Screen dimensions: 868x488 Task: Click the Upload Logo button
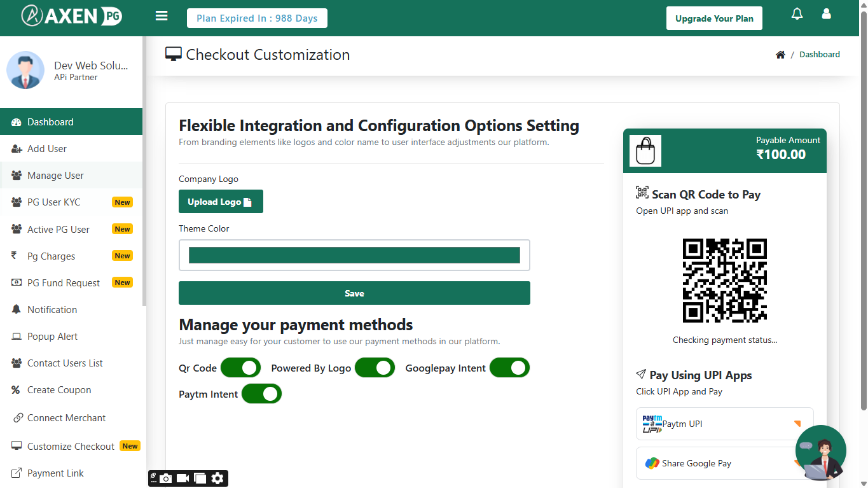[x=221, y=201]
